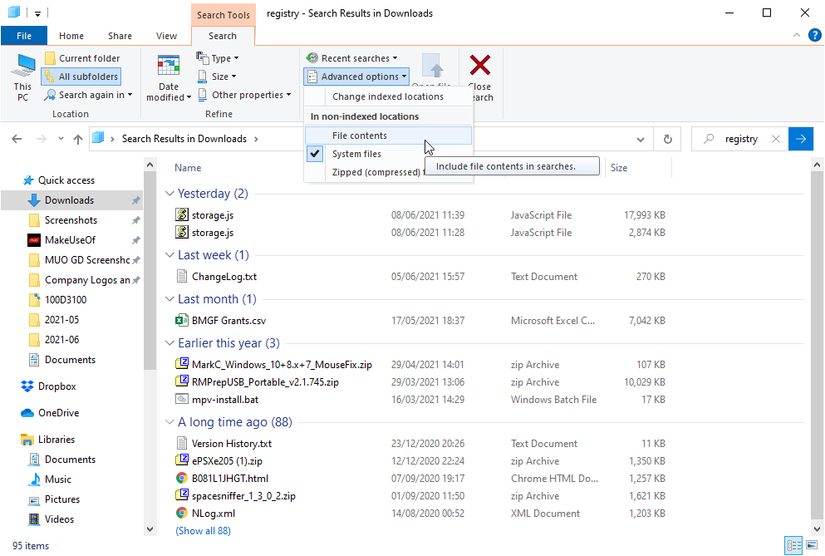Switch to the View ribbon tab
Screen dimensions: 825x556
(x=166, y=36)
